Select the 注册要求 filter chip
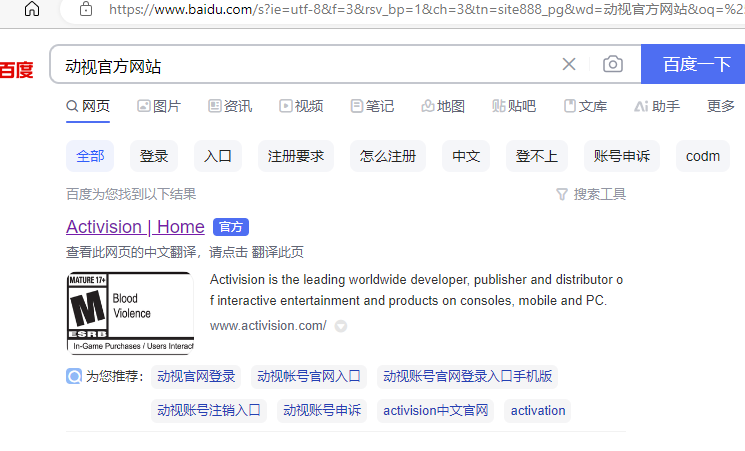This screenshot has height=451, width=745. click(296, 156)
